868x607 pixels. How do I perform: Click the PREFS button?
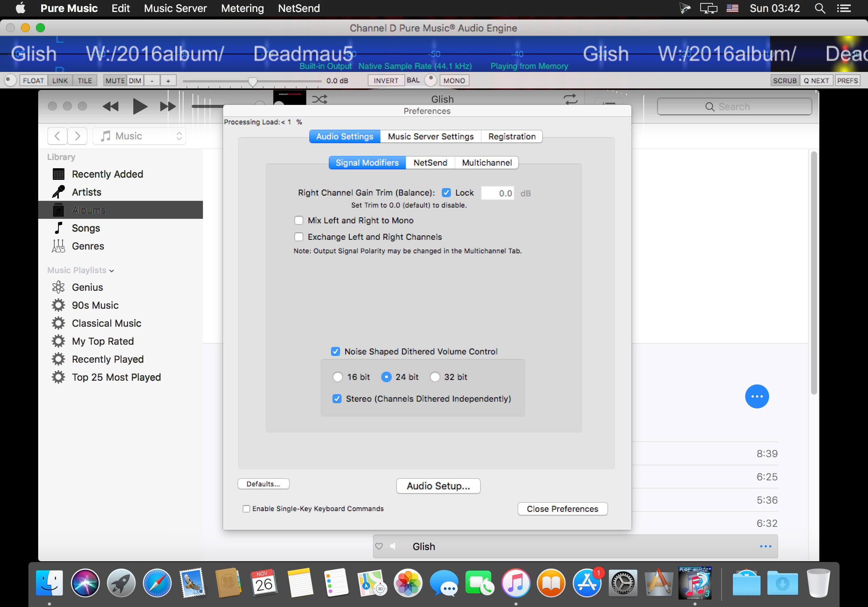click(x=847, y=81)
